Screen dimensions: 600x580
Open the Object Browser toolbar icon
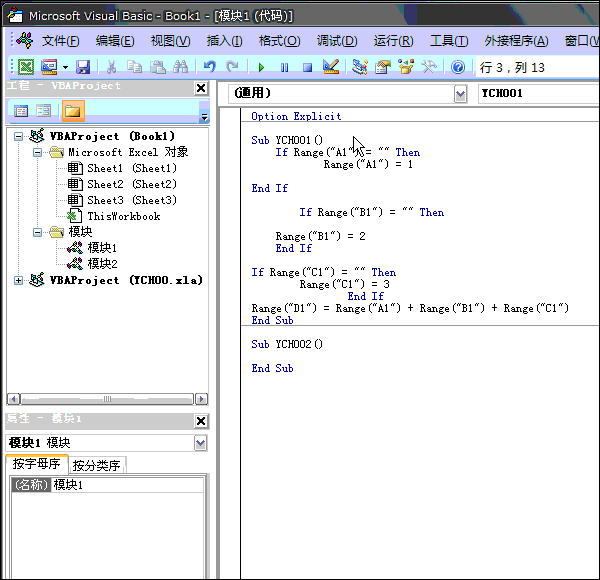click(x=405, y=67)
